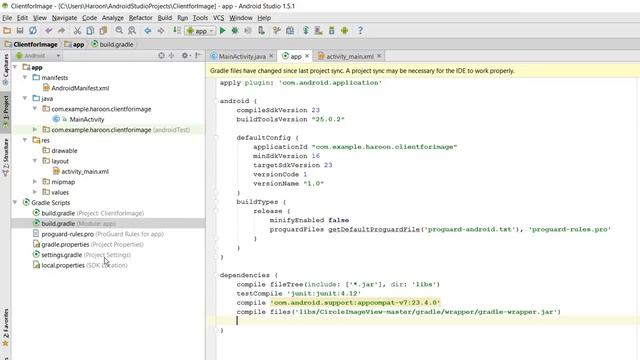The image size is (640, 360).
Task: Collapse the java folder
Action: coord(25,98)
